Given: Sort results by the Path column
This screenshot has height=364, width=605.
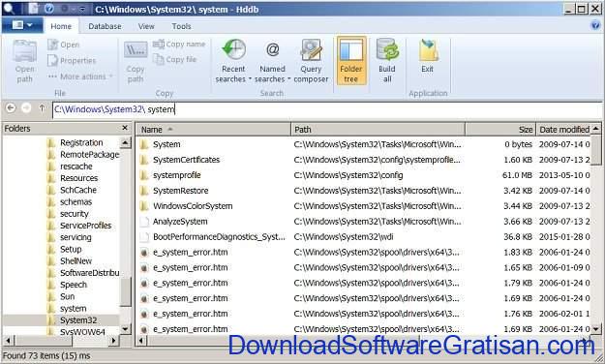Looking at the screenshot, I should tap(378, 130).
